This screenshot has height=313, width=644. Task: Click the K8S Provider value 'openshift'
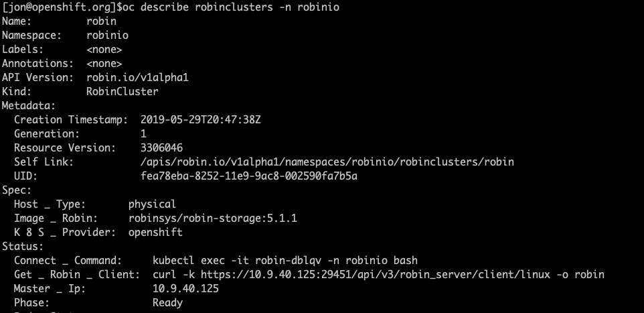pyautogui.click(x=155, y=233)
